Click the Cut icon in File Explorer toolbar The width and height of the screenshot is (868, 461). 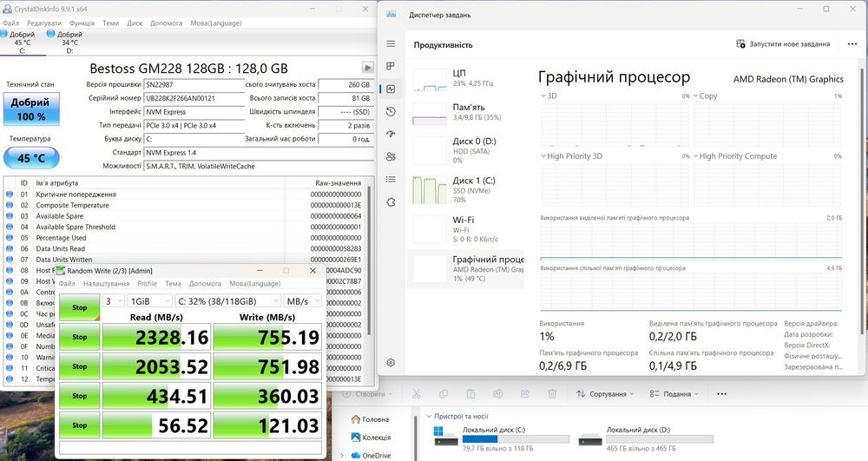click(x=417, y=394)
